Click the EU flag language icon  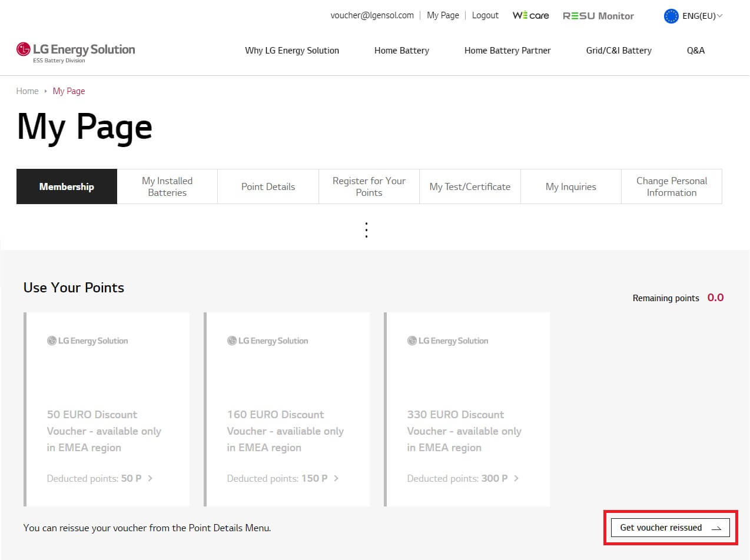[x=671, y=16]
